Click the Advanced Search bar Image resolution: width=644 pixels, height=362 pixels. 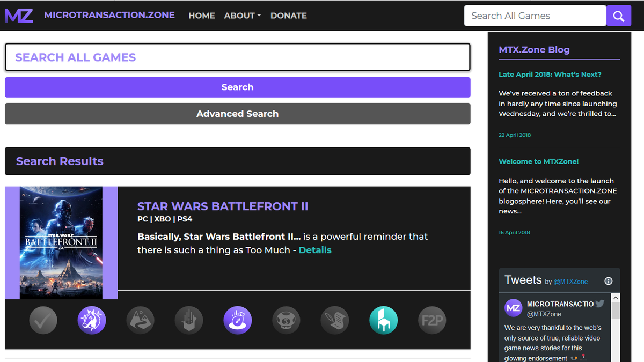tap(238, 114)
